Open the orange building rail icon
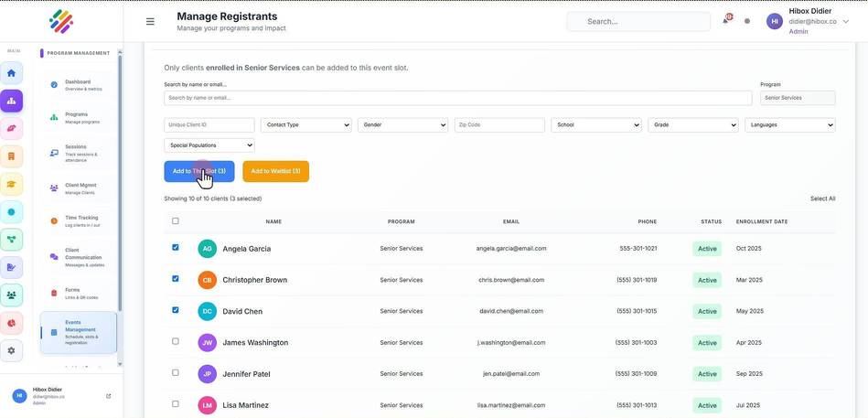 tap(11, 156)
